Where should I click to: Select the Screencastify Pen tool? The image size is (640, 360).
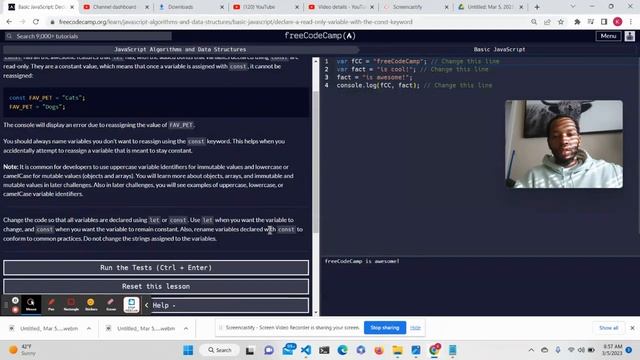click(51, 304)
